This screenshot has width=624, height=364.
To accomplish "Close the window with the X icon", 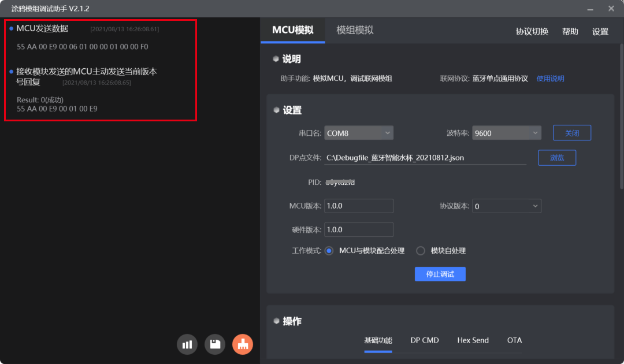I will click(611, 9).
